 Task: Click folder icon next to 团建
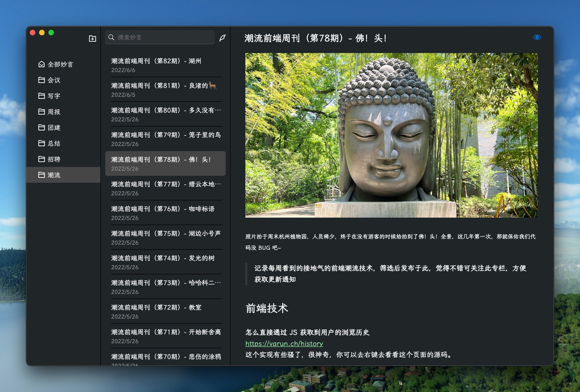[x=41, y=127]
